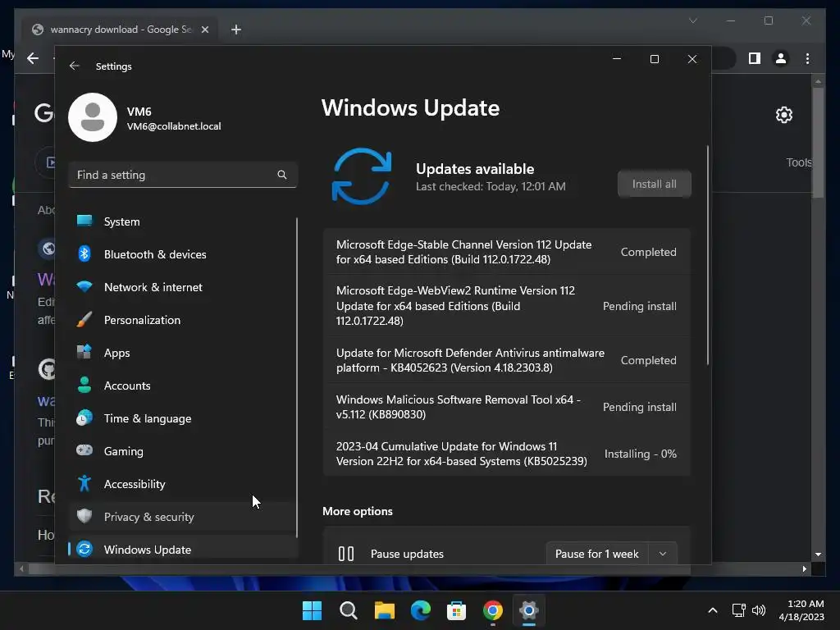
Task: Open volume tray icon
Action: [759, 610]
